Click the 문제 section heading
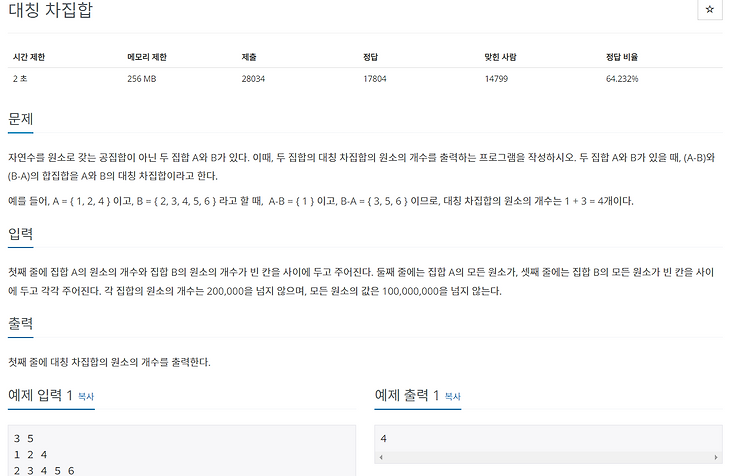Viewport: 750px width, 476px height. [21, 119]
